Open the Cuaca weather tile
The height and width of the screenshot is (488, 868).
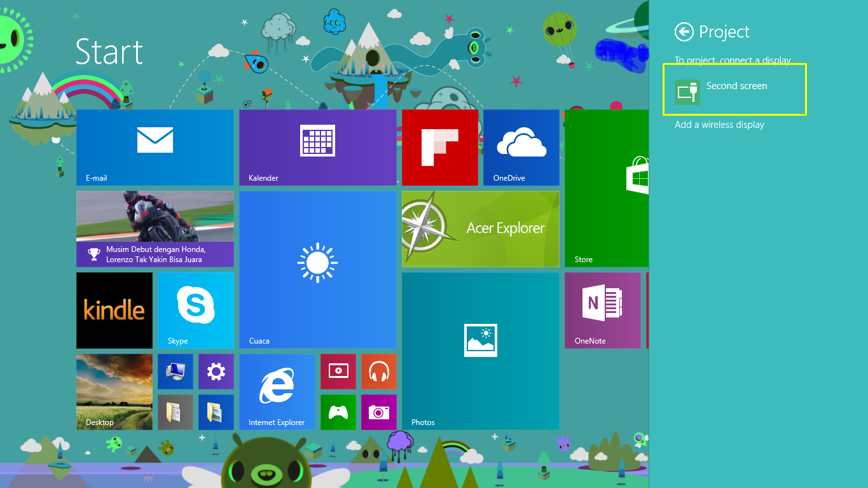(x=318, y=270)
